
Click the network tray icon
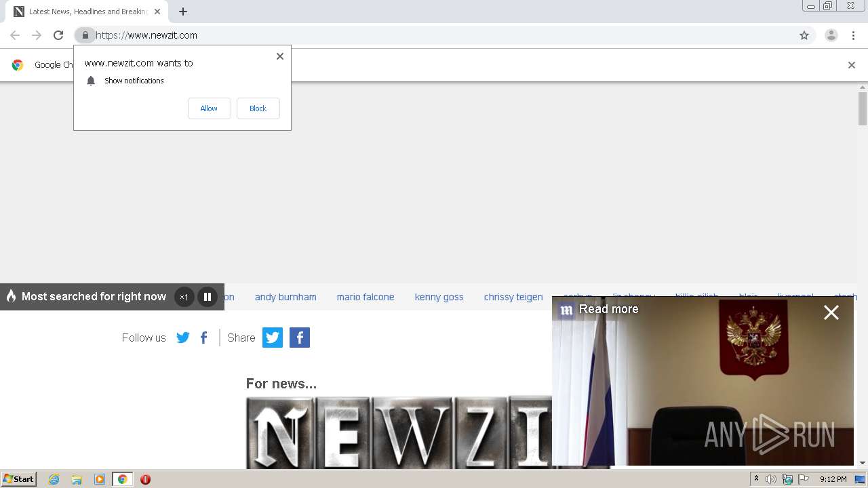click(787, 479)
